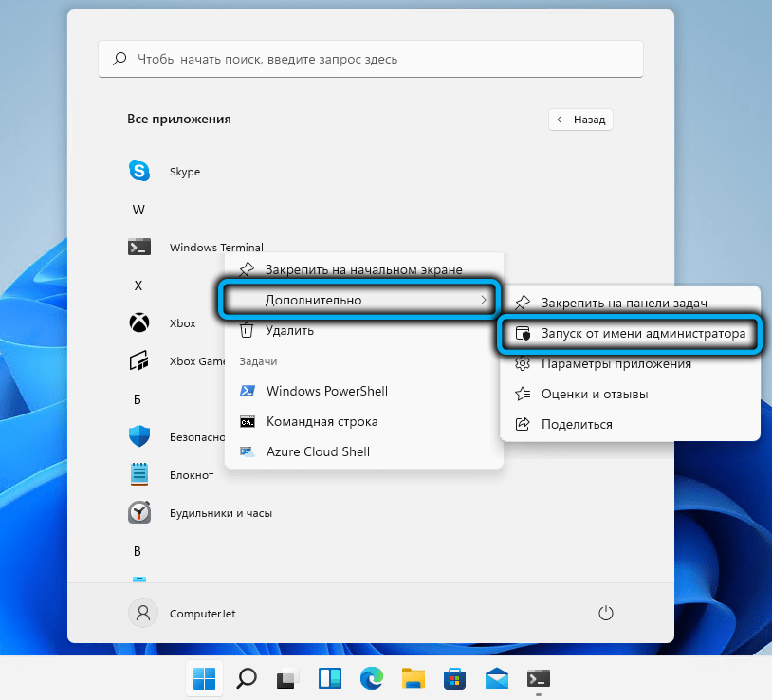Click the Start menu search field
Screen dimensions: 772x700
pyautogui.click(x=370, y=59)
